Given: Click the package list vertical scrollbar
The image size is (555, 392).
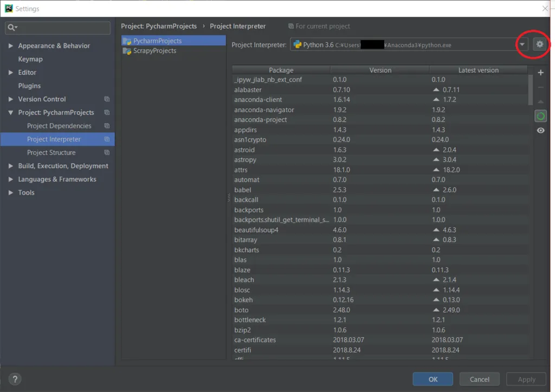Looking at the screenshot, I should [x=530, y=91].
